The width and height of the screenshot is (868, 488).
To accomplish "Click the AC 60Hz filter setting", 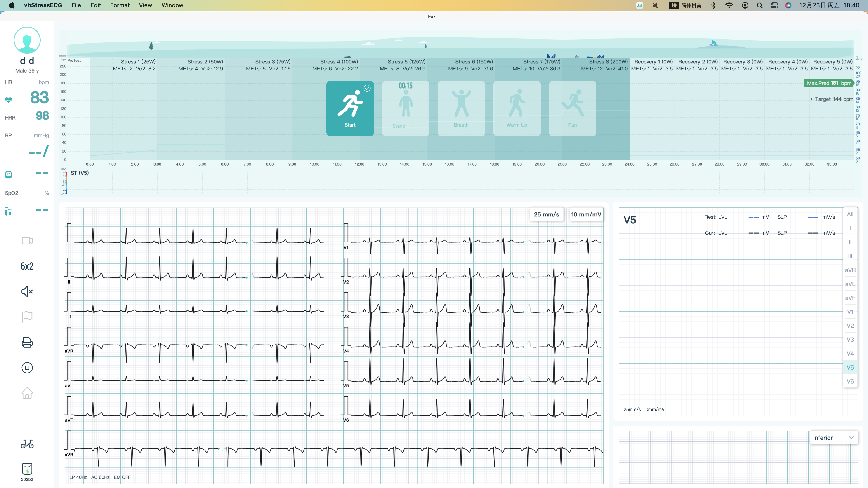I will click(x=100, y=477).
